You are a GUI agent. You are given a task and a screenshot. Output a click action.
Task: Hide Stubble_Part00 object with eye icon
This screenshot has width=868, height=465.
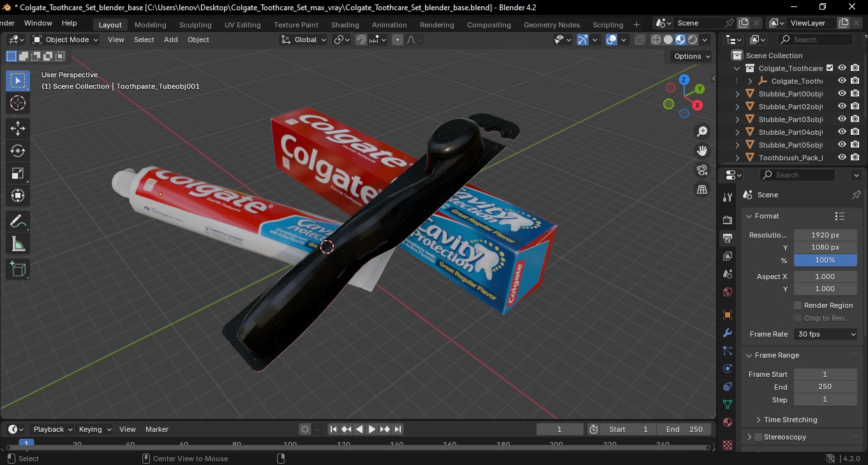click(x=842, y=94)
